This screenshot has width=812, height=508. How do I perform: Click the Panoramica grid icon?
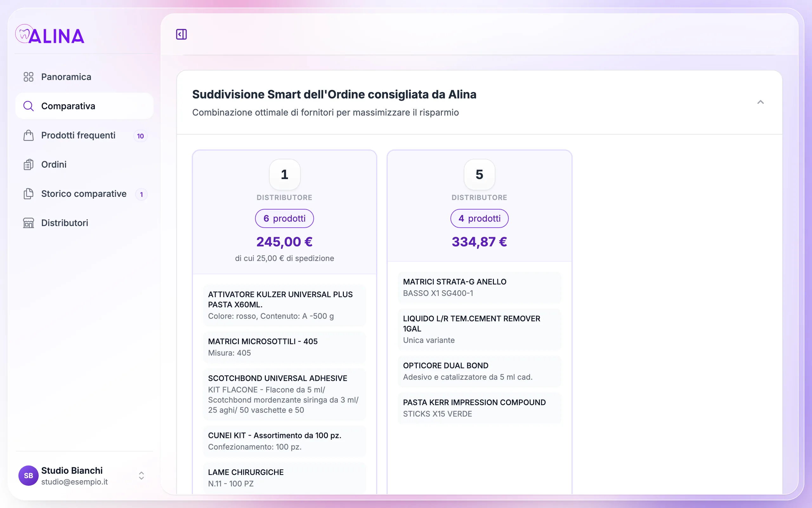pos(29,77)
